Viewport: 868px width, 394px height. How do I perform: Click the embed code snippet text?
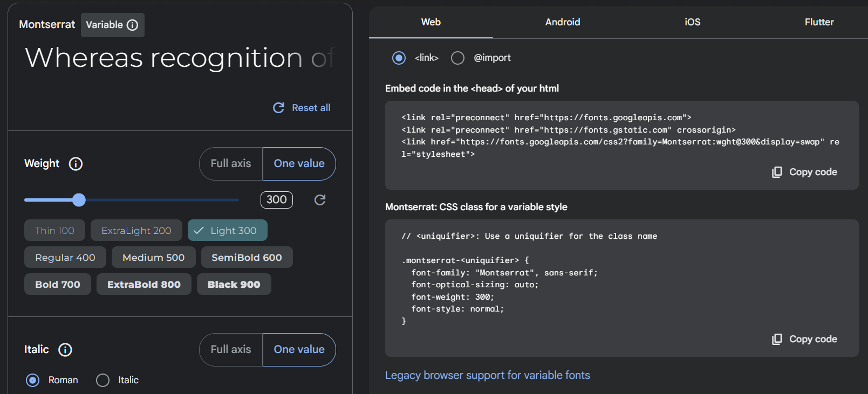(x=620, y=136)
